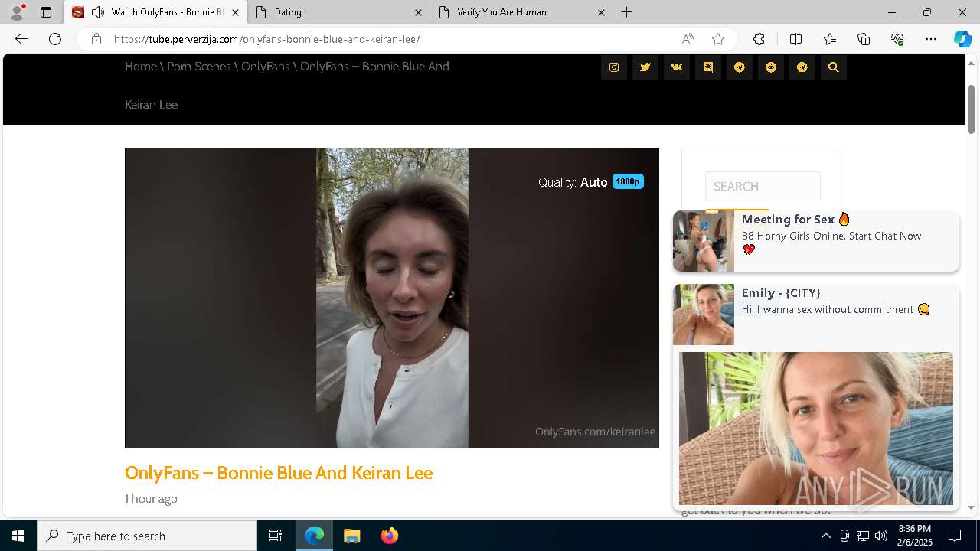Open the middle round social icon

(x=771, y=67)
